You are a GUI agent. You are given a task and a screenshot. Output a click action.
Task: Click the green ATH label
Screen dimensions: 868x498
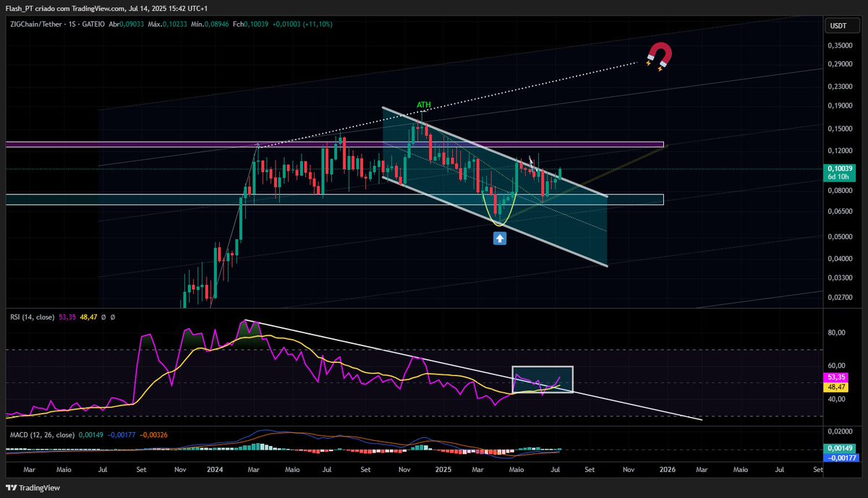pyautogui.click(x=424, y=105)
